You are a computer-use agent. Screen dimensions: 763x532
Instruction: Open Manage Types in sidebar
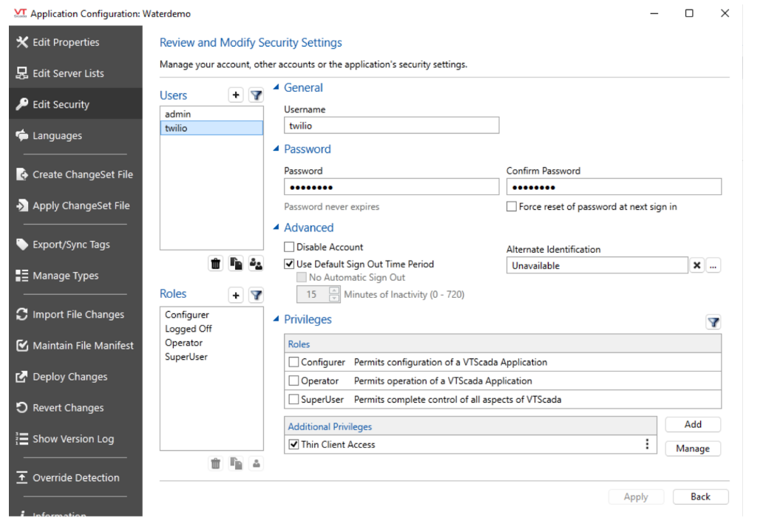click(x=65, y=276)
